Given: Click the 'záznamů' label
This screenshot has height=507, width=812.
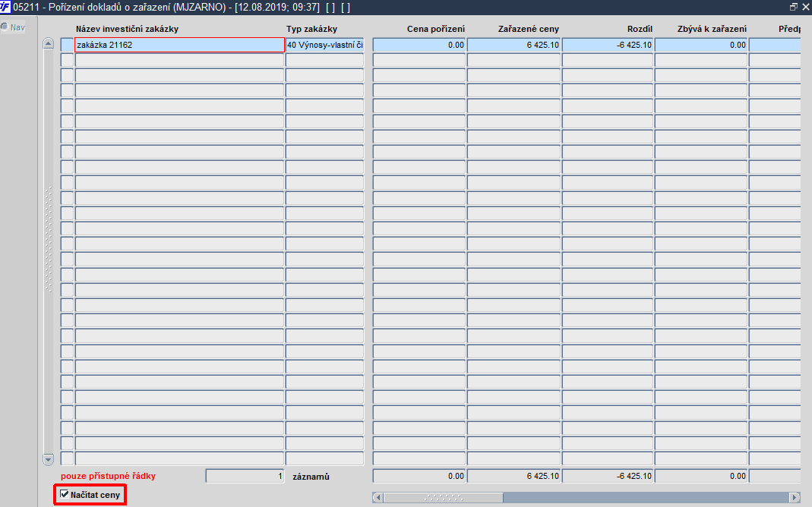Looking at the screenshot, I should point(311,477).
